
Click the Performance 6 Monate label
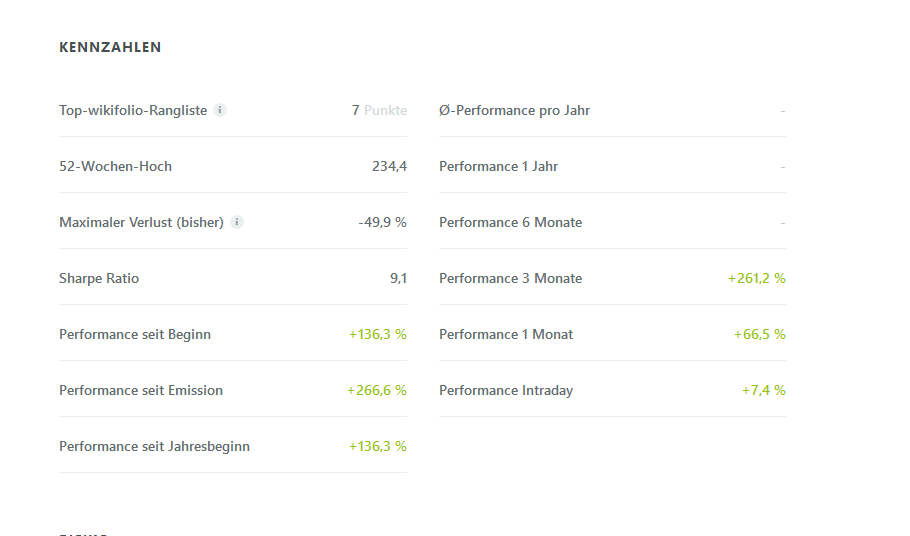(x=510, y=222)
